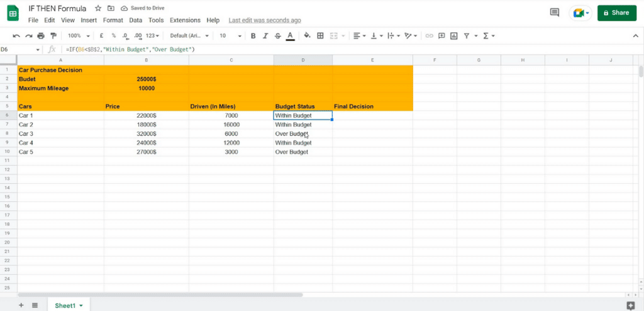Toggle bold formatting
The height and width of the screenshot is (311, 644).
(x=253, y=36)
